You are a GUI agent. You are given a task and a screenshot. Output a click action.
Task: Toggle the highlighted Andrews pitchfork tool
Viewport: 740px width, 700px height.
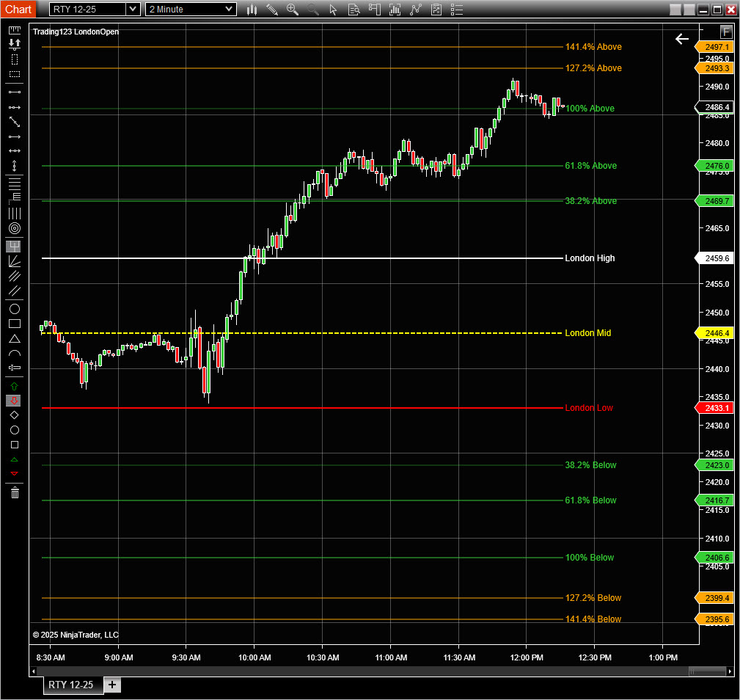[14, 247]
